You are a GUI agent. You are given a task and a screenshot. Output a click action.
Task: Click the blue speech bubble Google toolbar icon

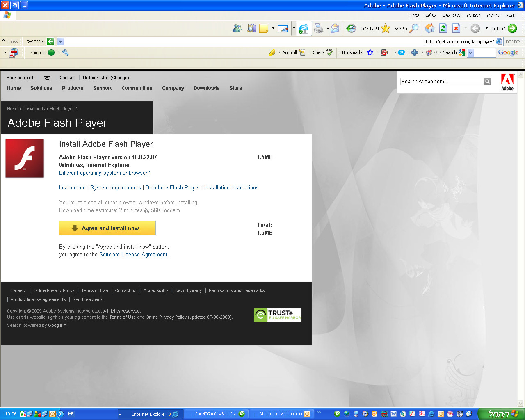click(402, 52)
